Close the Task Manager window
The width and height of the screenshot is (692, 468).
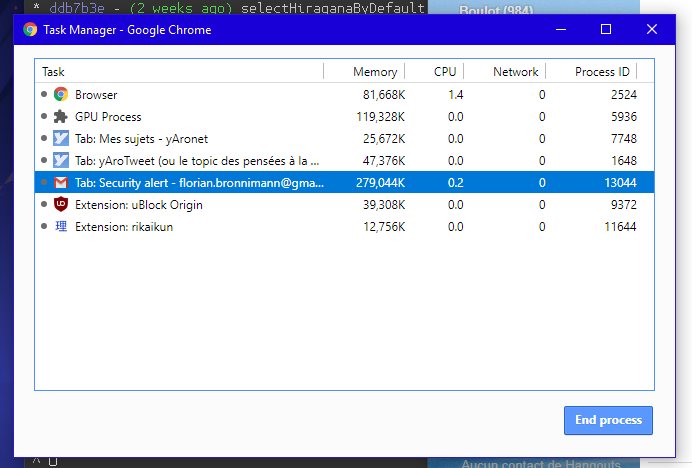[x=652, y=30]
